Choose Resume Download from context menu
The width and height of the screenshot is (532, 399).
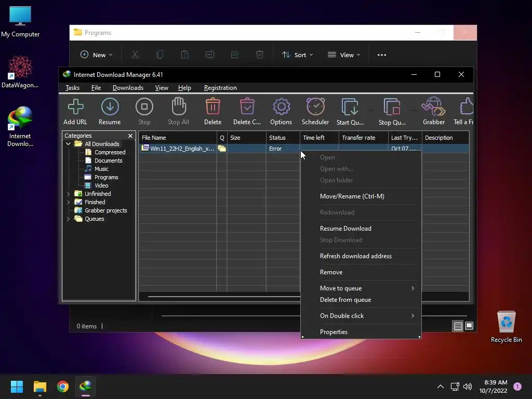[x=361, y=229]
